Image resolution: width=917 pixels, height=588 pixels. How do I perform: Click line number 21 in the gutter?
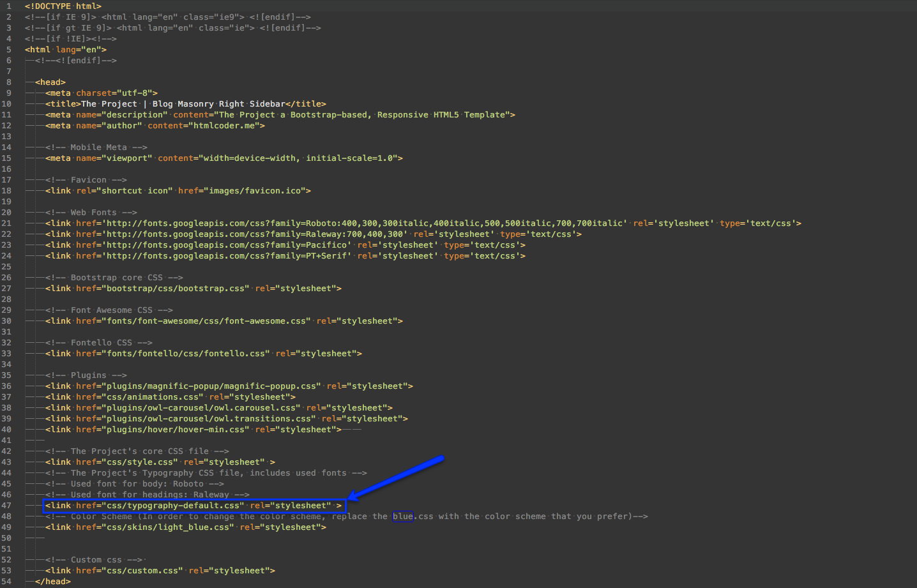6,223
